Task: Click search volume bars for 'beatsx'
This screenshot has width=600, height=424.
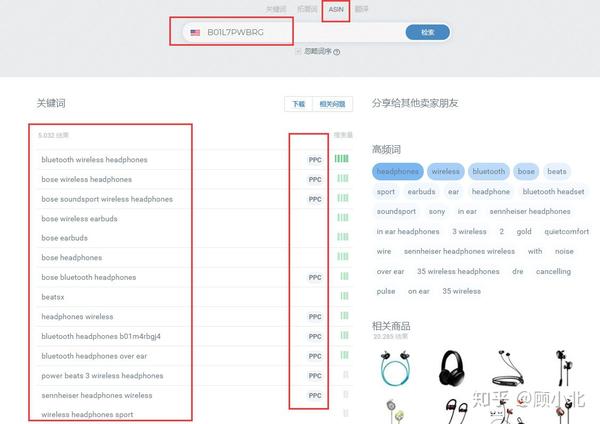Action: [x=344, y=296]
